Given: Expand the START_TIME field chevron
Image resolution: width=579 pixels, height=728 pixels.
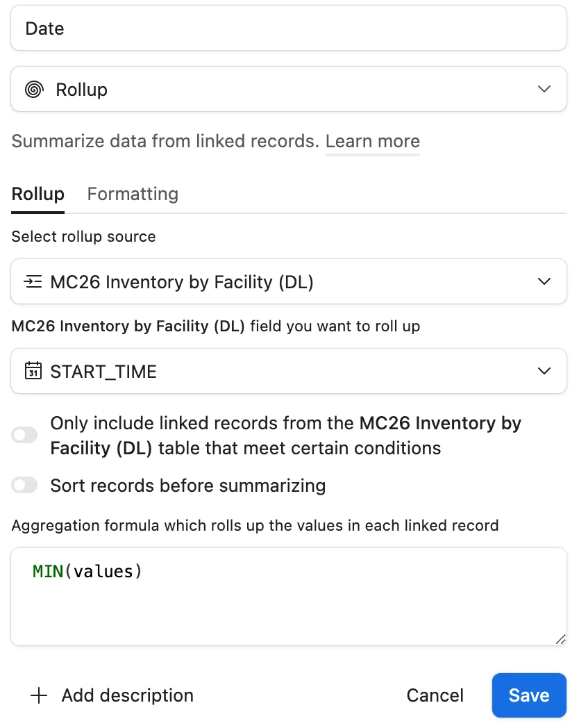Looking at the screenshot, I should pyautogui.click(x=544, y=371).
